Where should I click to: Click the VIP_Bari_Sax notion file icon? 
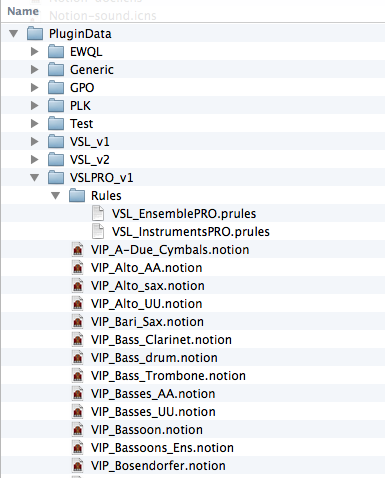pos(77,322)
